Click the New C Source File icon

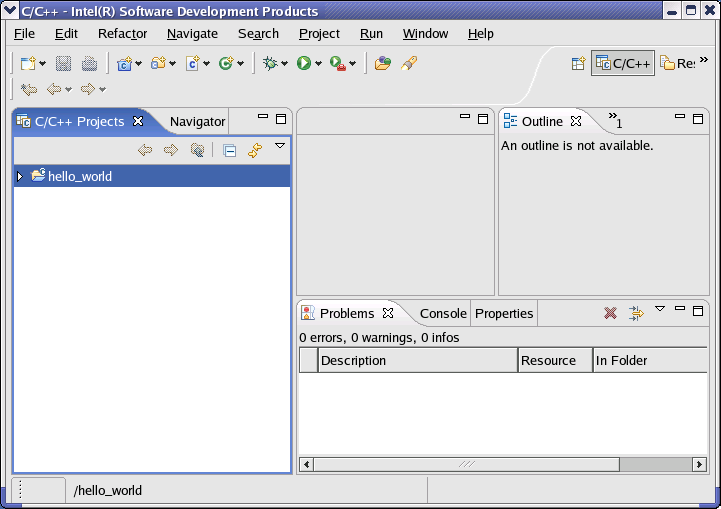[193, 63]
